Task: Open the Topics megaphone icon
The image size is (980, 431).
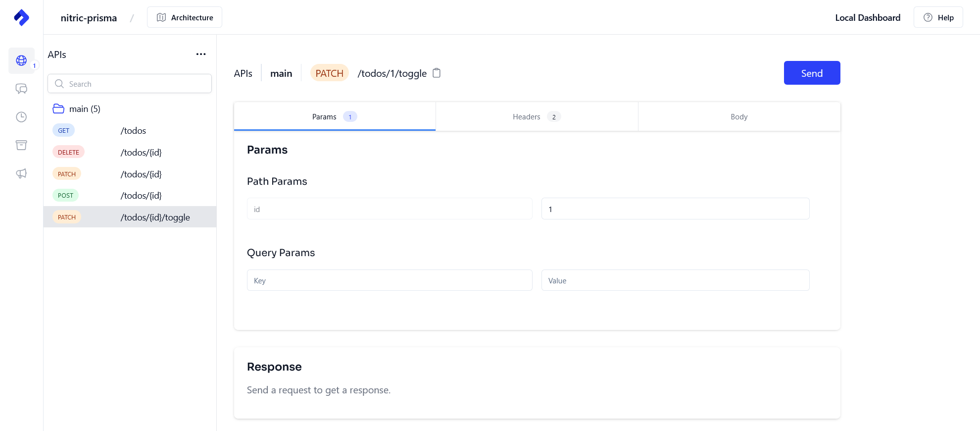Action: pos(21,173)
